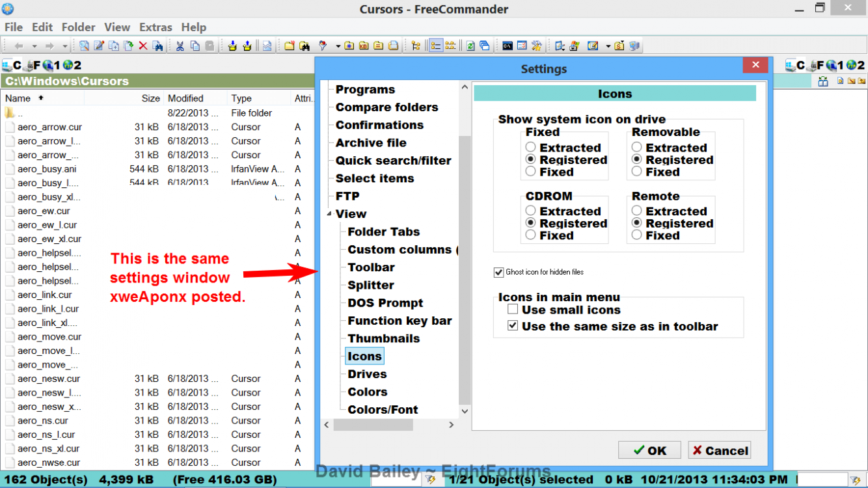Select Drives in settings tree
Viewport: 868px width, 488px height.
(367, 374)
